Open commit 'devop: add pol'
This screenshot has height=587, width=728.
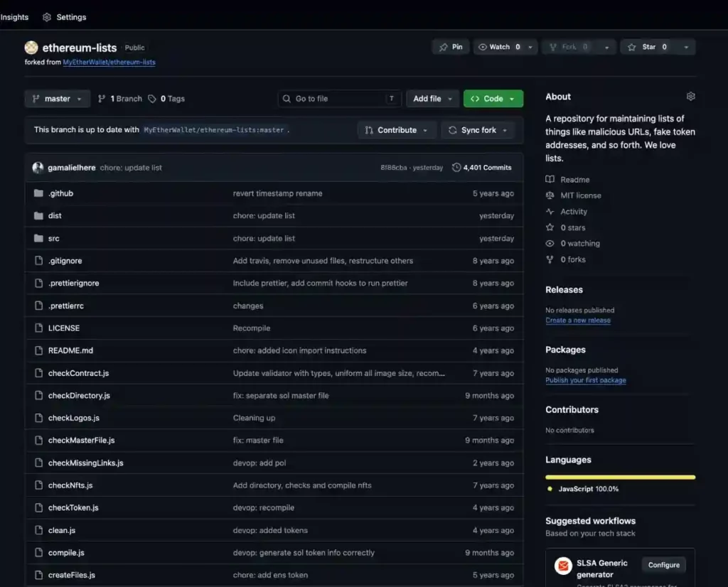click(259, 463)
